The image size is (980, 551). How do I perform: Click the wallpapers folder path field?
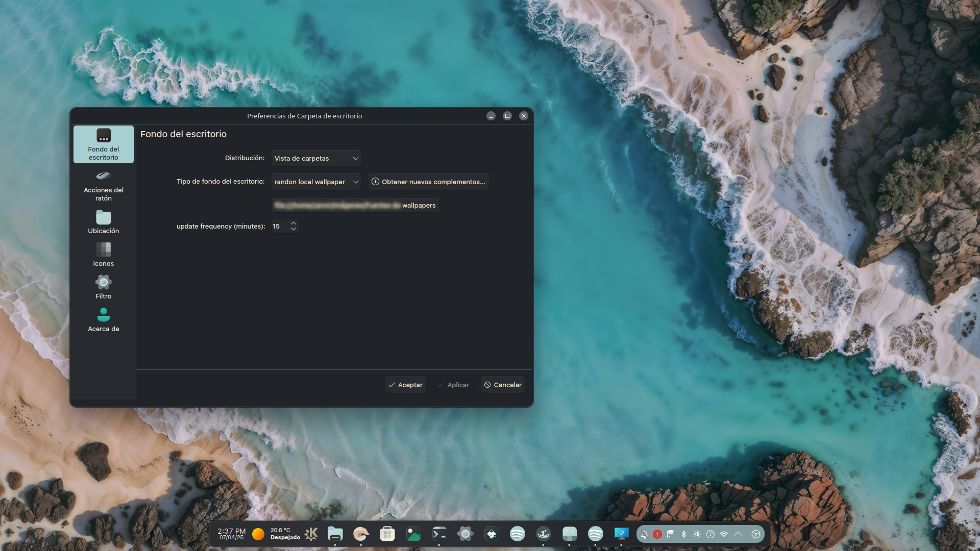coord(355,205)
